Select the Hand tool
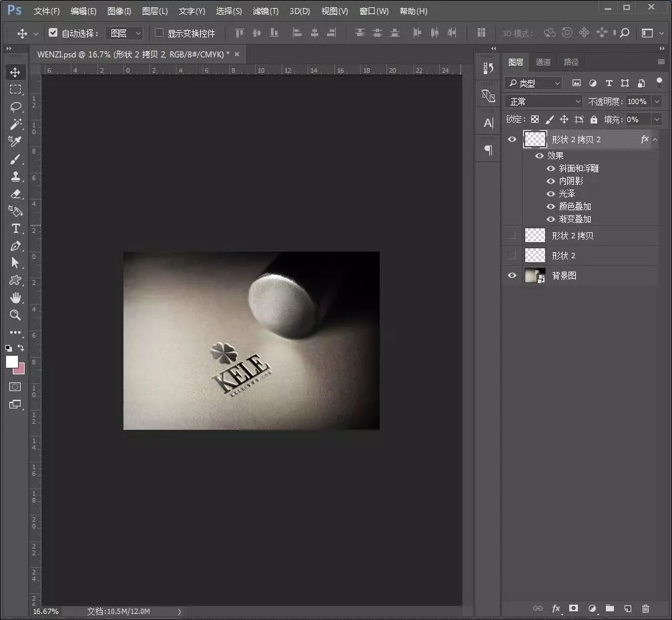Screen dimensions: 672x620 (x=16, y=298)
